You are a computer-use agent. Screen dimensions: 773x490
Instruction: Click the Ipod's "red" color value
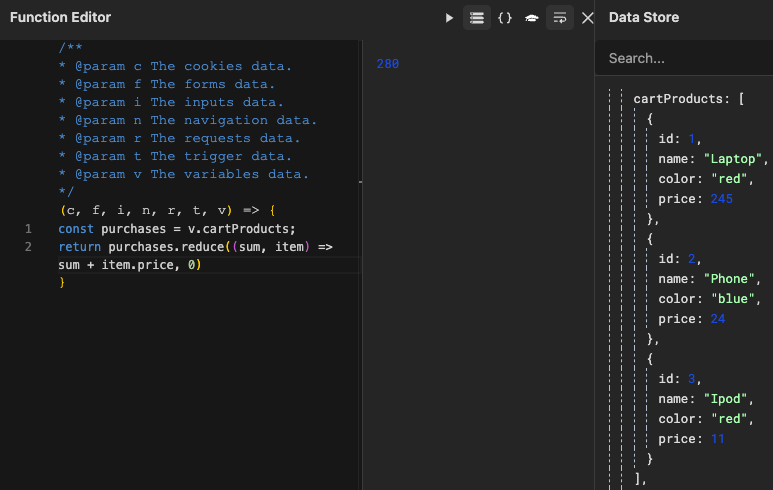tap(729, 419)
